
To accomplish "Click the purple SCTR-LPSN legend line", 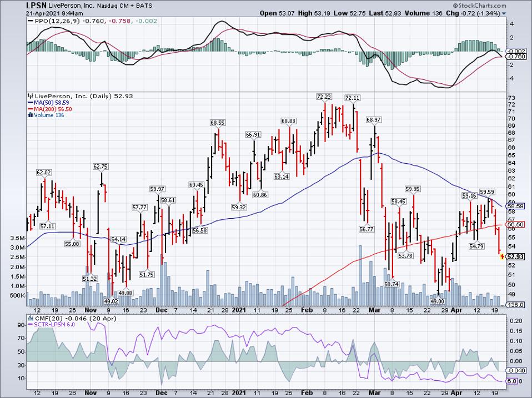I will pyautogui.click(x=30, y=325).
